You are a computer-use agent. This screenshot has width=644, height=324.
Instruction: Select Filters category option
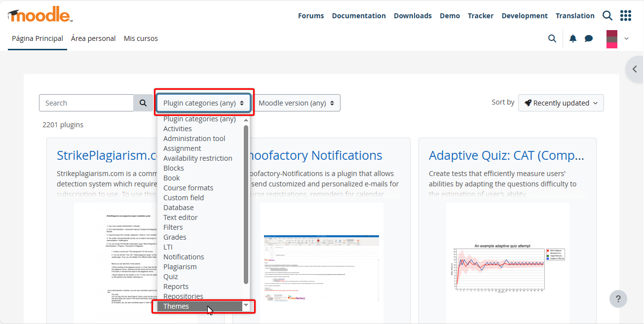200,227
